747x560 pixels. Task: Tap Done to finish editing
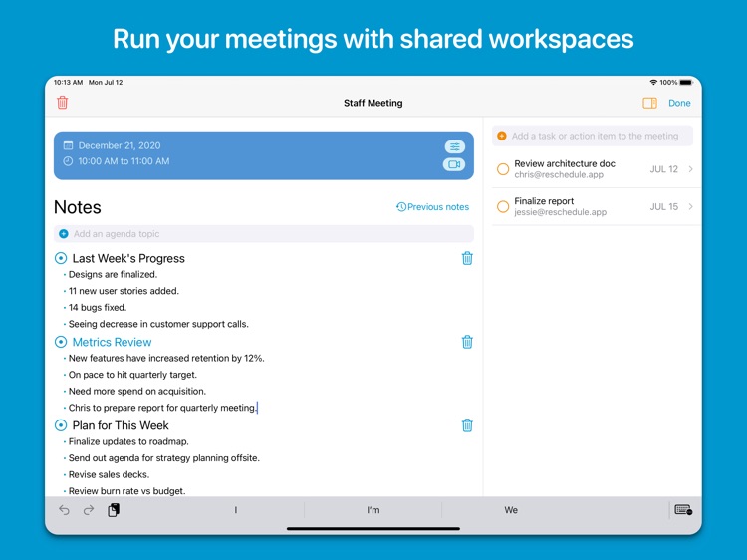tap(679, 103)
